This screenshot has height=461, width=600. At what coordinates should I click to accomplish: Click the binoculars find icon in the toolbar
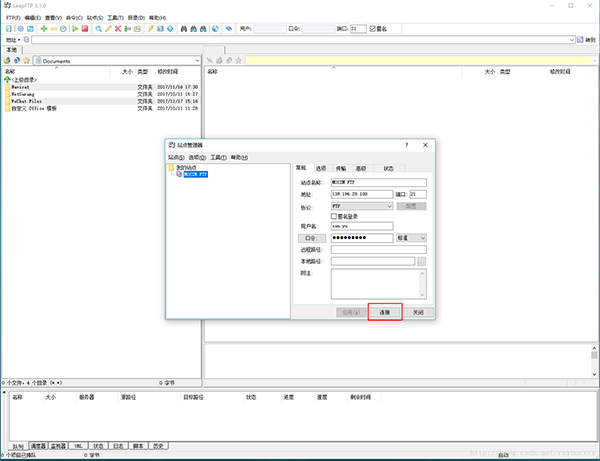point(185,30)
